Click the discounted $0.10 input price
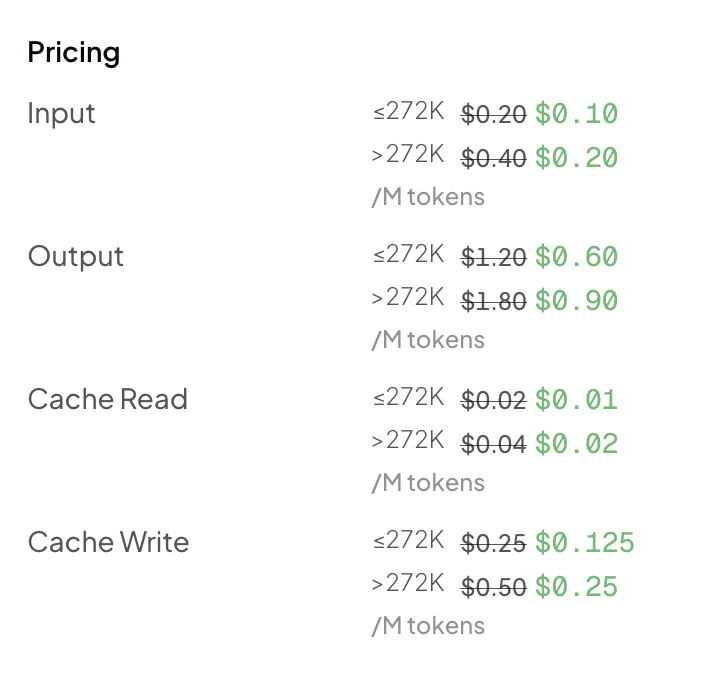This screenshot has width=710, height=682. point(576,114)
